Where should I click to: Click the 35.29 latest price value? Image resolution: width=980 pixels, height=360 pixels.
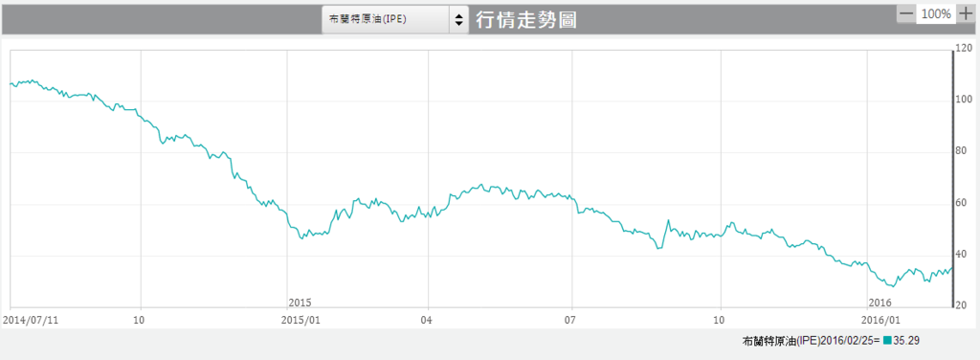pyautogui.click(x=905, y=341)
